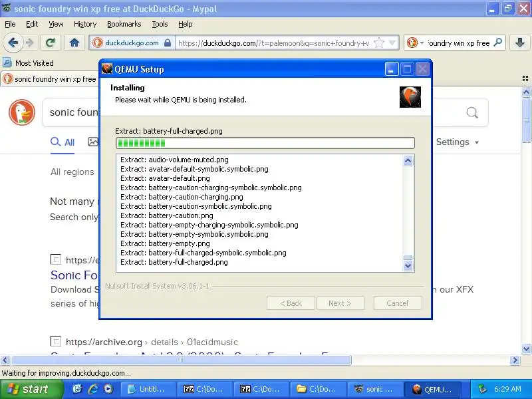
Task: Click Cancel in QEMU Setup
Action: (398, 303)
